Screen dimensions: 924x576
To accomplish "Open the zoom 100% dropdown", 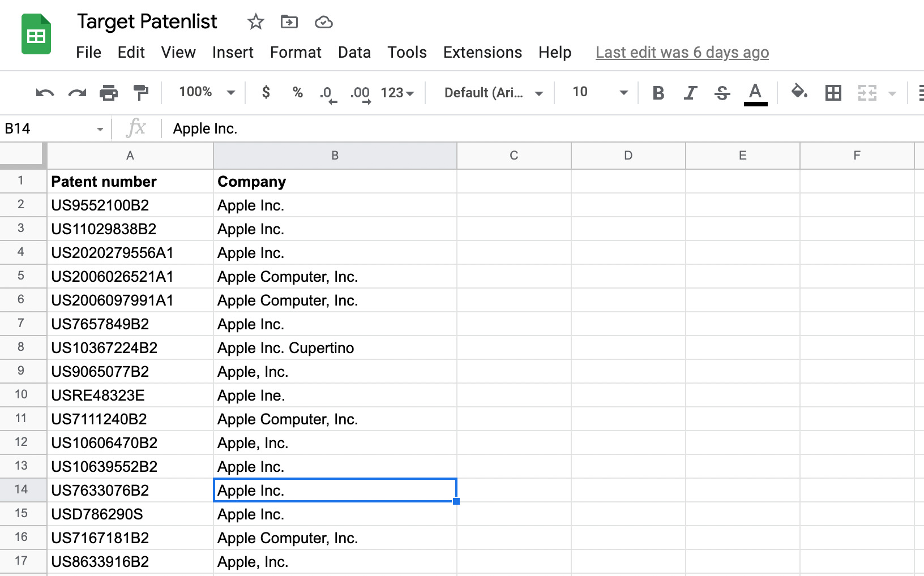I will (207, 92).
